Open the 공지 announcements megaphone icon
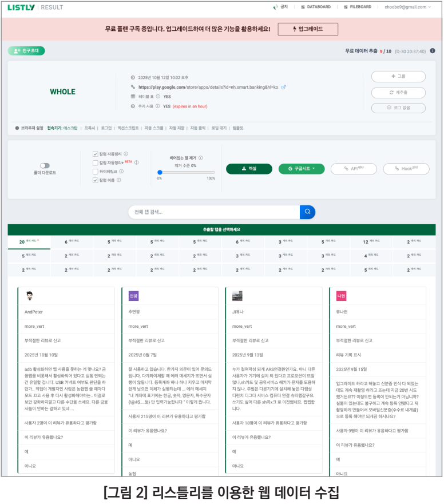The width and height of the screenshot is (444, 504). click(275, 7)
